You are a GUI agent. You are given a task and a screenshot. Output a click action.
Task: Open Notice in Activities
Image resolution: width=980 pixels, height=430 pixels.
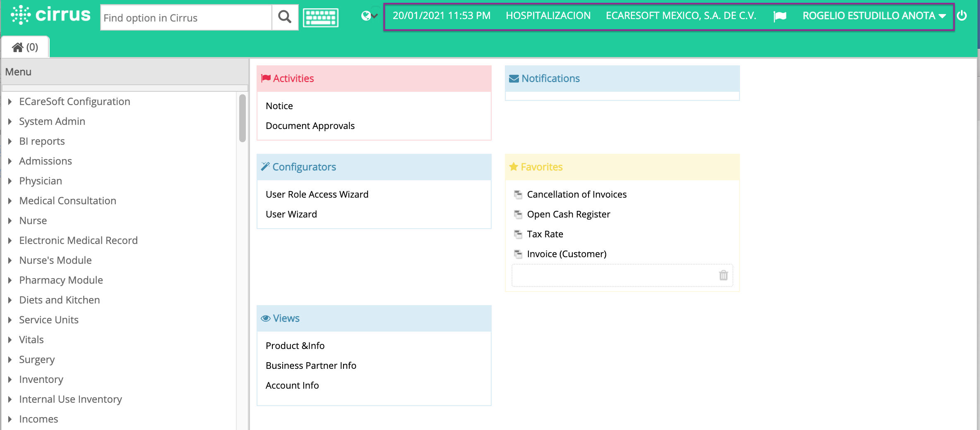pos(279,106)
